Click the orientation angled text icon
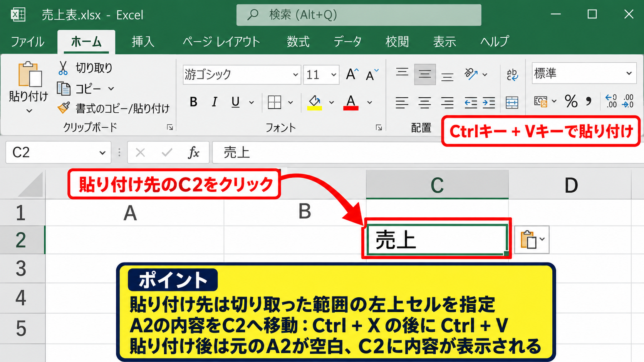This screenshot has height=362, width=644. point(471,73)
